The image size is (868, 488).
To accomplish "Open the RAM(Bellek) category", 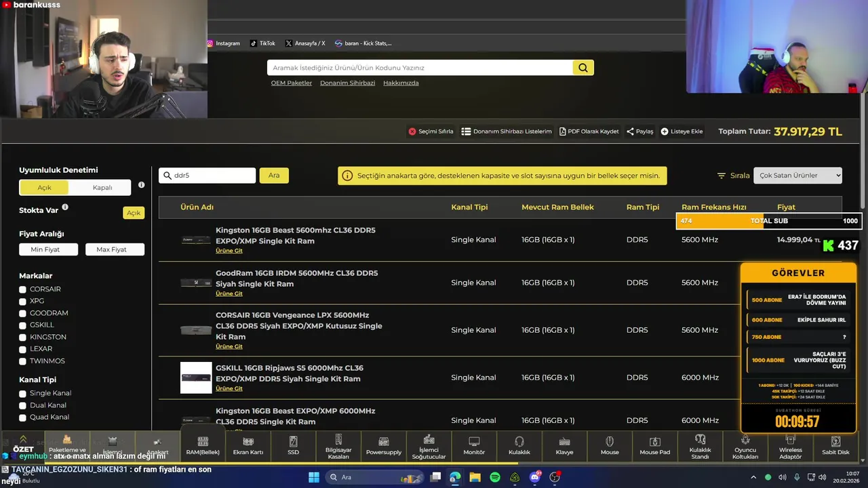I will [x=203, y=446].
